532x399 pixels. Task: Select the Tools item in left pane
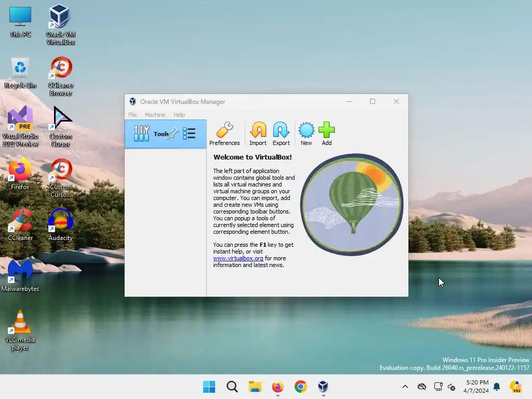(x=166, y=134)
